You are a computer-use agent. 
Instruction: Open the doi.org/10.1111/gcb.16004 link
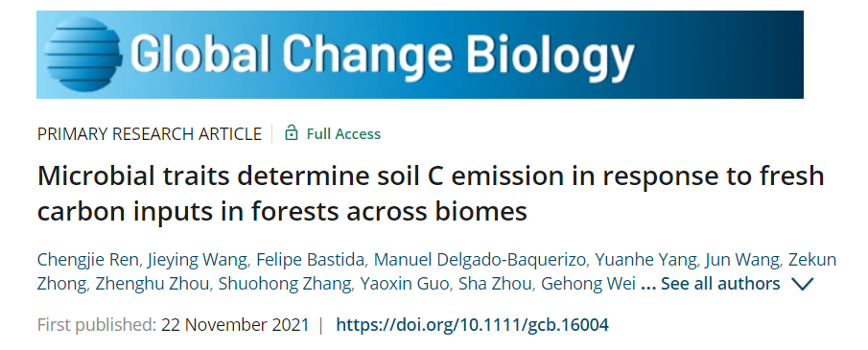point(472,324)
